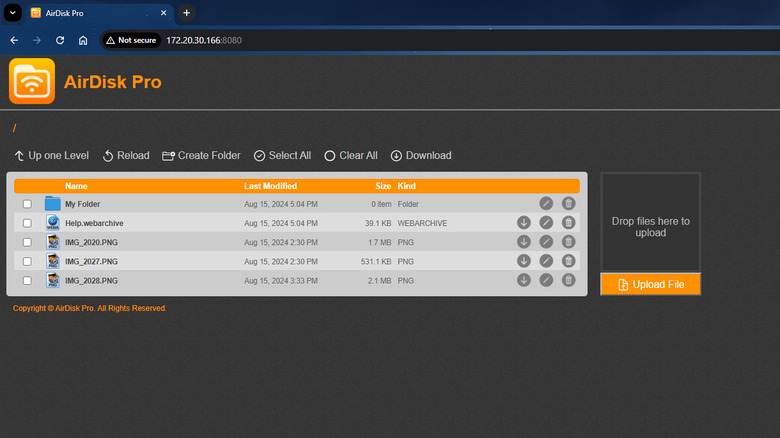Image resolution: width=780 pixels, height=438 pixels.
Task: Click Clear All
Action: (x=351, y=155)
